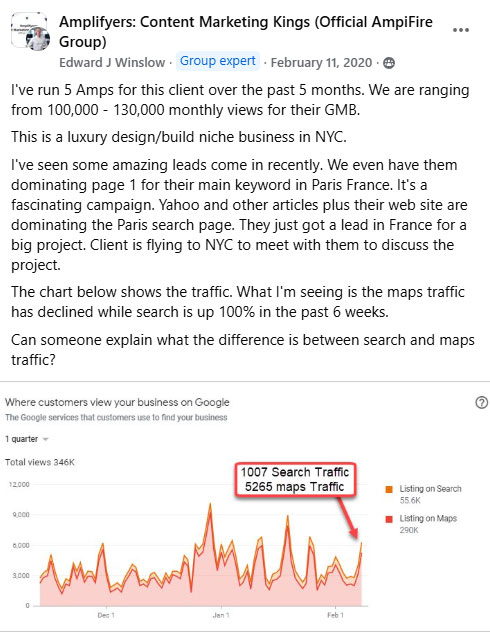Click the Listing on Search legend label
Image resolution: width=490 pixels, height=637 pixels.
[430, 489]
